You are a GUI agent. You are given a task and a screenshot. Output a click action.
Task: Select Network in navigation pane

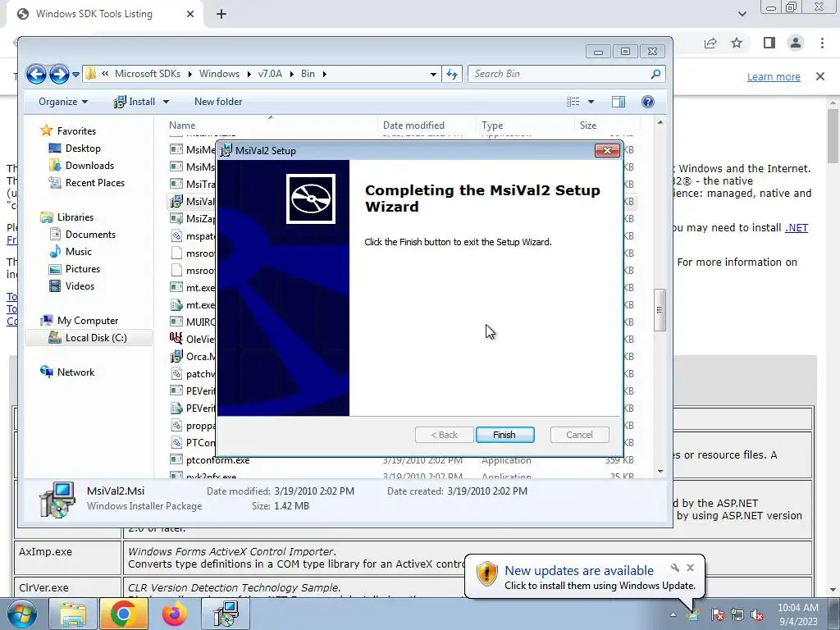(x=75, y=372)
